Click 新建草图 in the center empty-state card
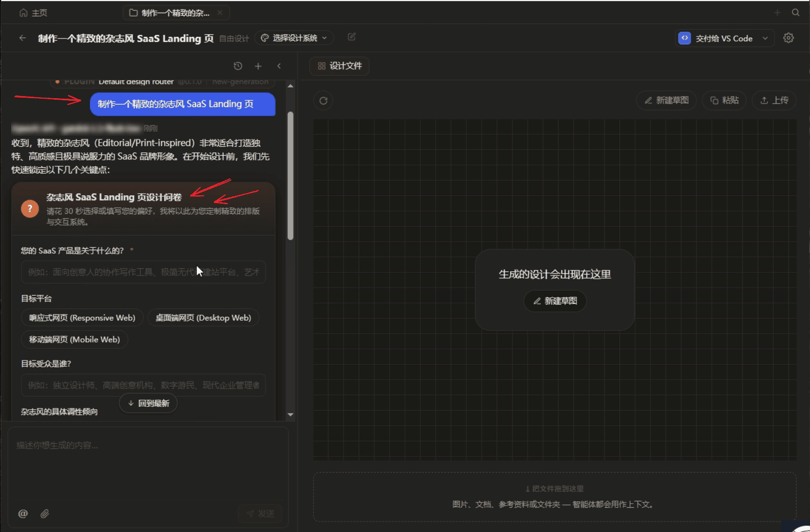Screen dimensions: 810x532 [555, 301]
